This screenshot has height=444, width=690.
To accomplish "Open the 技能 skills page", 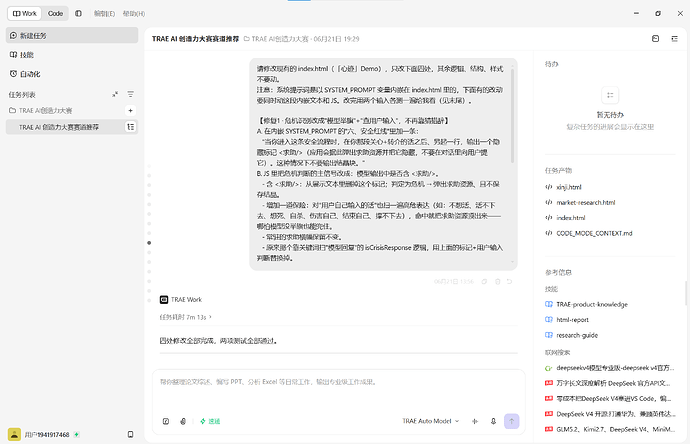I will coord(72,55).
